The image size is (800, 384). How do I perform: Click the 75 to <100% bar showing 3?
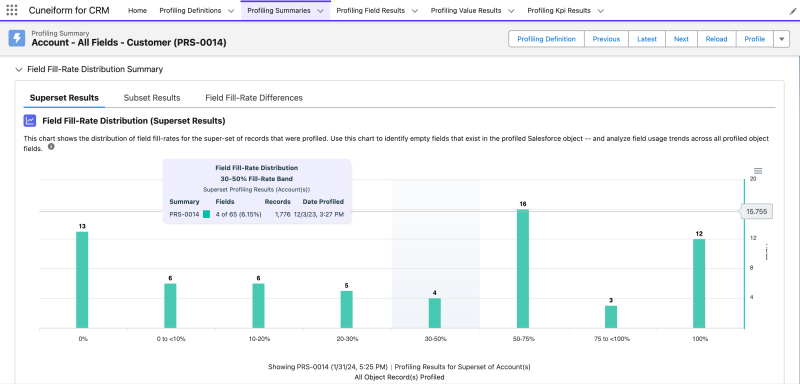click(x=611, y=317)
